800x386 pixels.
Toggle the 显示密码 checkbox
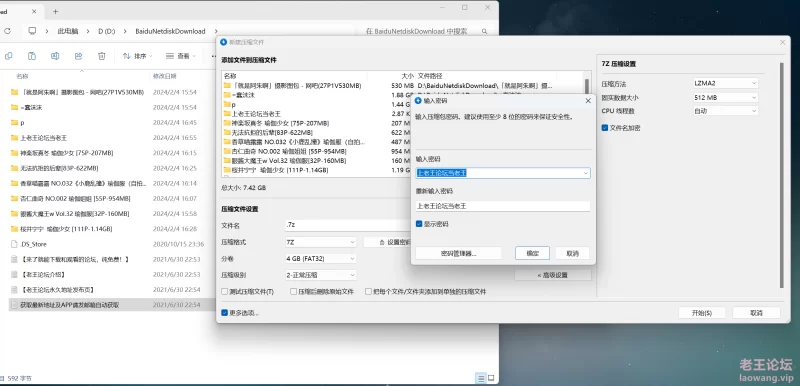(419, 224)
